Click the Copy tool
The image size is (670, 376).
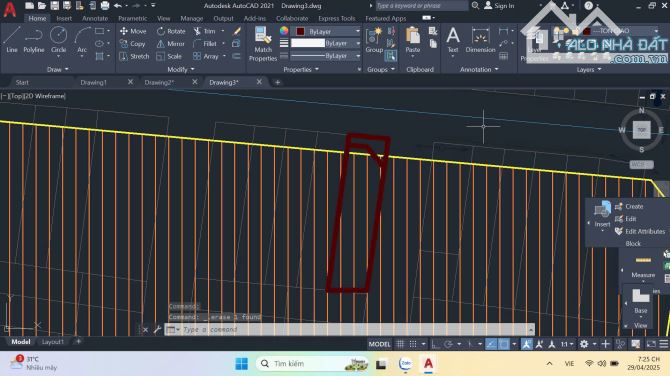[132, 44]
